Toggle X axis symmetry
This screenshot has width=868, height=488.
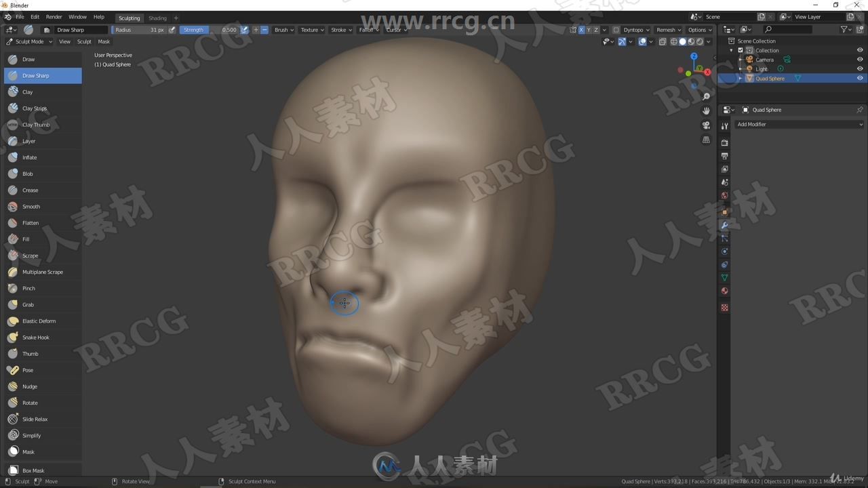581,30
